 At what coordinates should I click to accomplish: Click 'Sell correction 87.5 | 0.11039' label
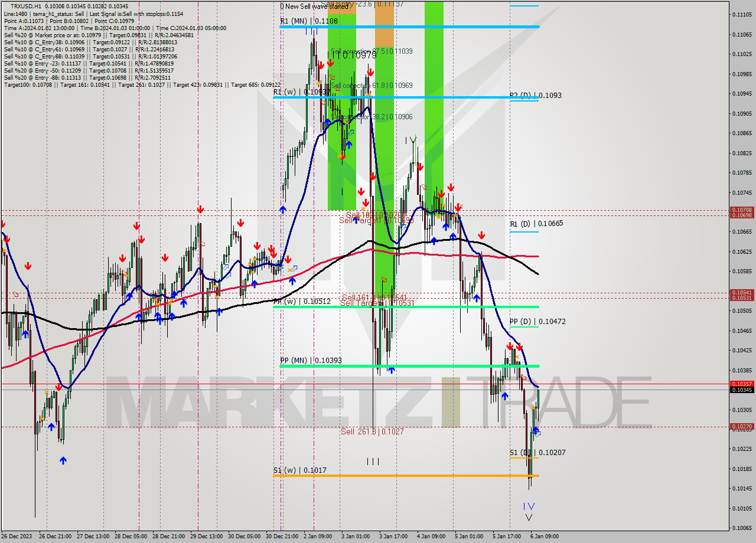coord(372,51)
